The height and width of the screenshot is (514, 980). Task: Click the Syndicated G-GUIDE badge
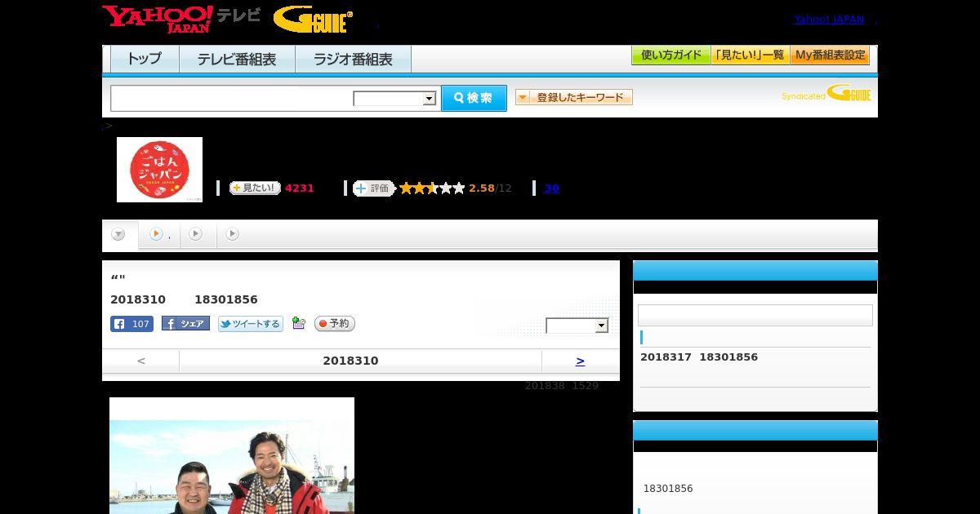point(826,94)
